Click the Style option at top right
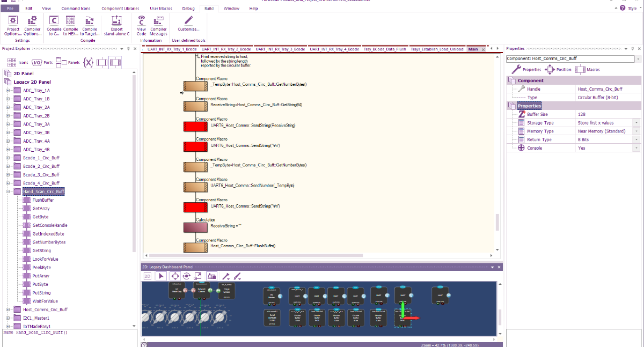 pyautogui.click(x=632, y=8)
